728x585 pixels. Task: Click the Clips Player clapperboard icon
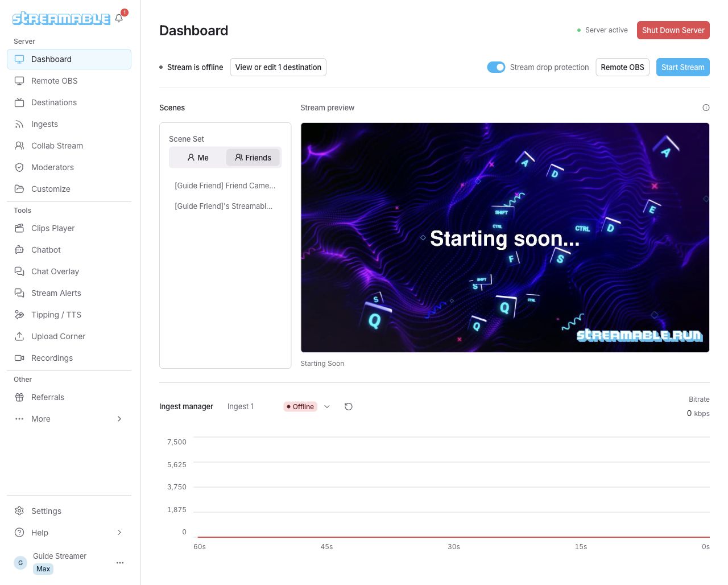(x=19, y=228)
